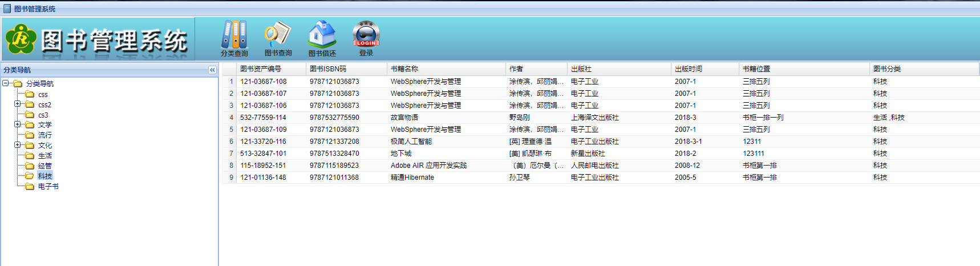
Task: Select the 流行 category
Action: [45, 135]
